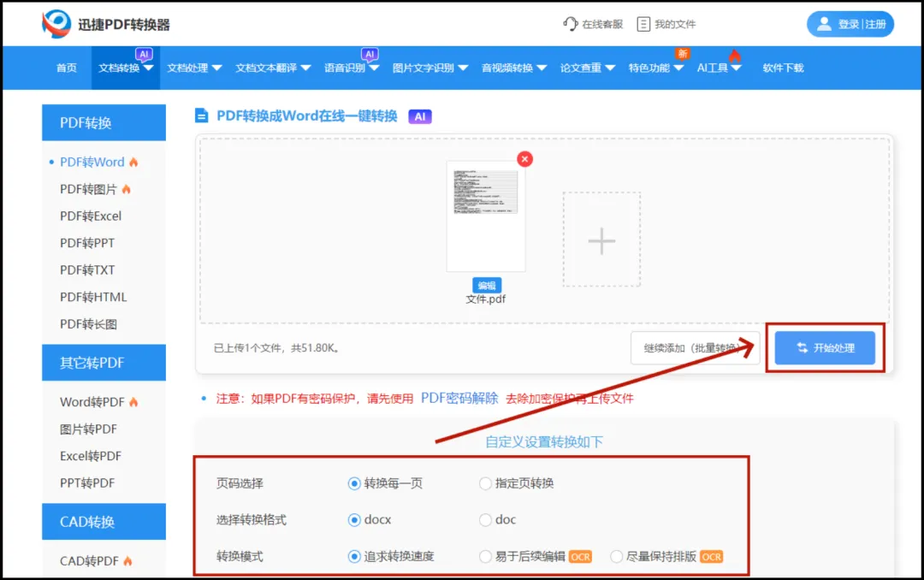
Task: Choose the doc output format
Action: click(x=485, y=520)
